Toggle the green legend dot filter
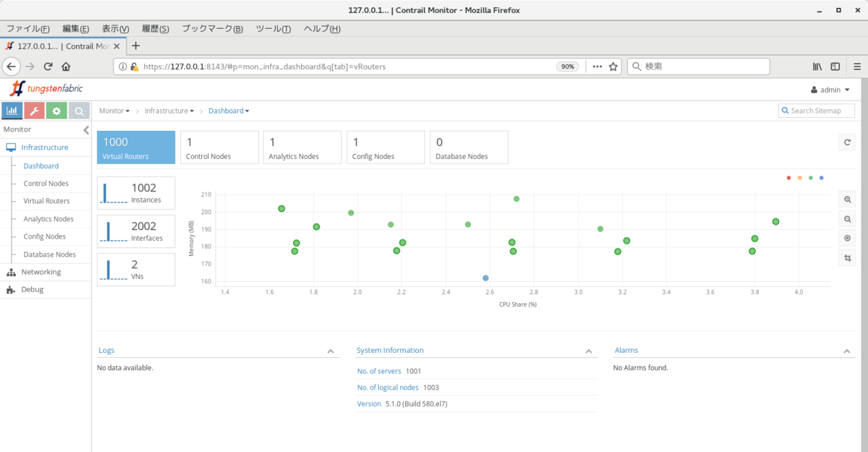The width and height of the screenshot is (868, 452). [x=811, y=177]
